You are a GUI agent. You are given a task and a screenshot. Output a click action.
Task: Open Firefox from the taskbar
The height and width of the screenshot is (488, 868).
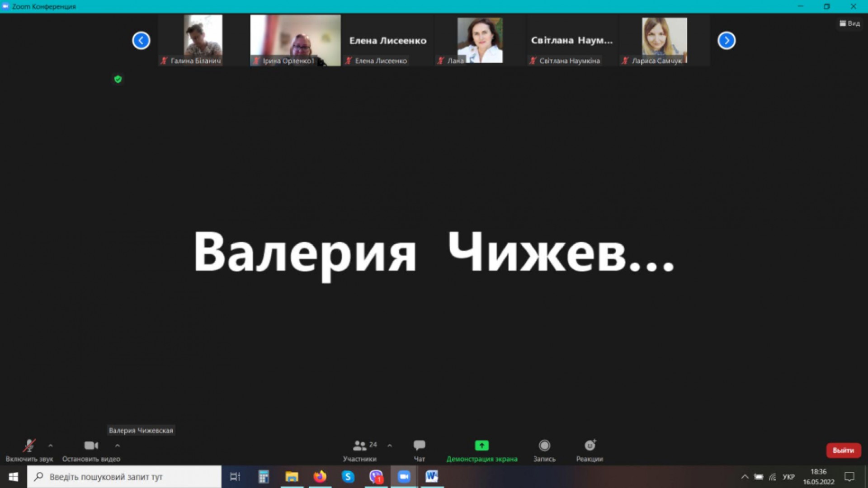320,477
